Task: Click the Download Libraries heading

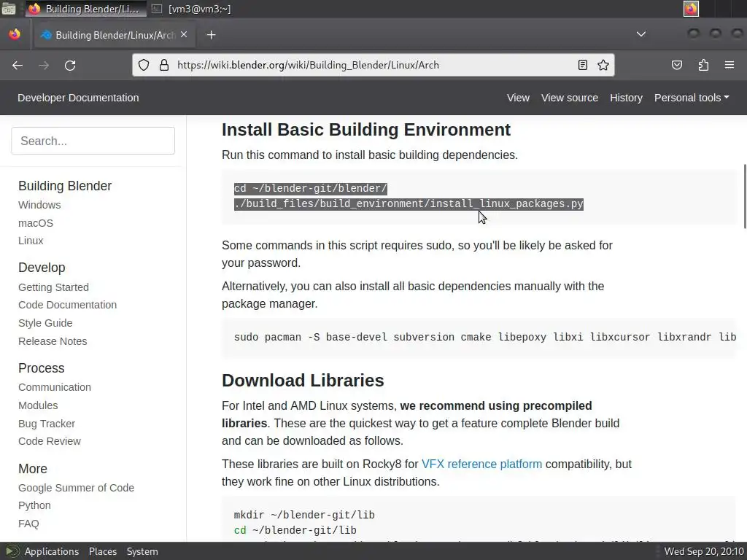Action: 303,380
